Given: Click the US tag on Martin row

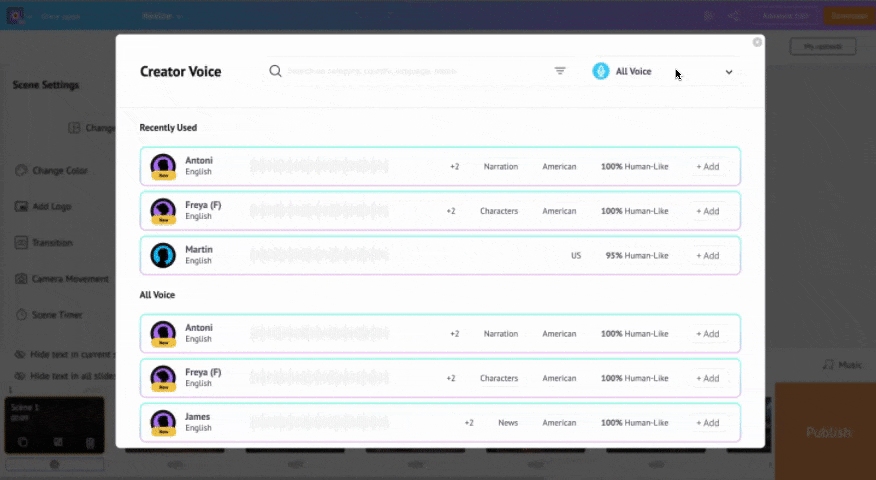Looking at the screenshot, I should pos(575,255).
